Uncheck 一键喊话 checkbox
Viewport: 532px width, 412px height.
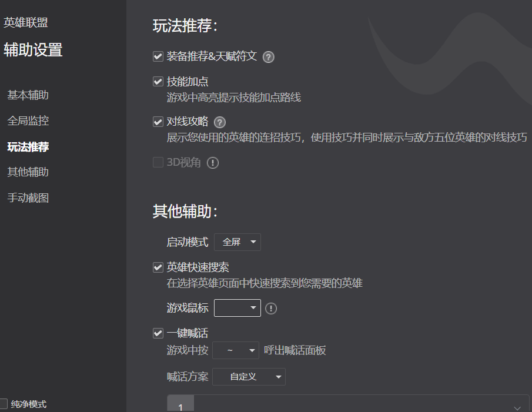pyautogui.click(x=158, y=333)
